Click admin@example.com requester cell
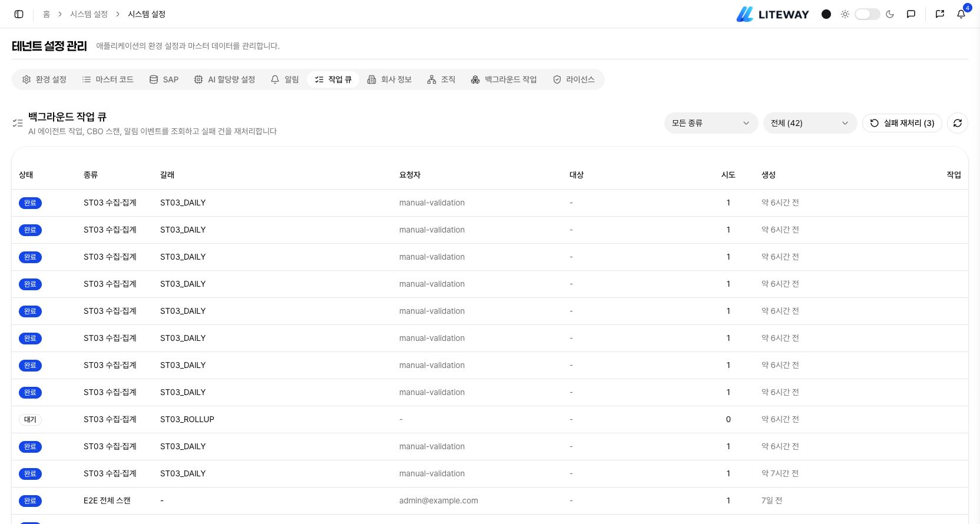This screenshot has width=980, height=524. click(439, 500)
